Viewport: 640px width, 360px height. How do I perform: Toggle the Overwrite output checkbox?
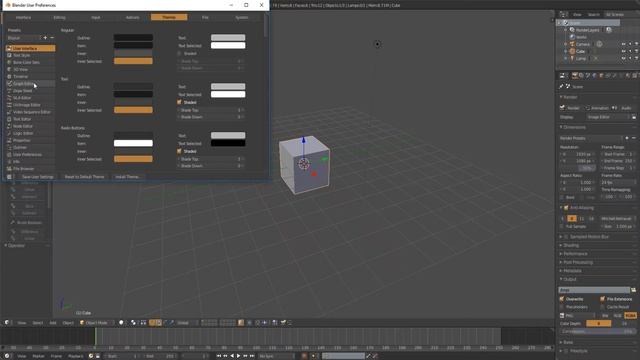pos(562,299)
